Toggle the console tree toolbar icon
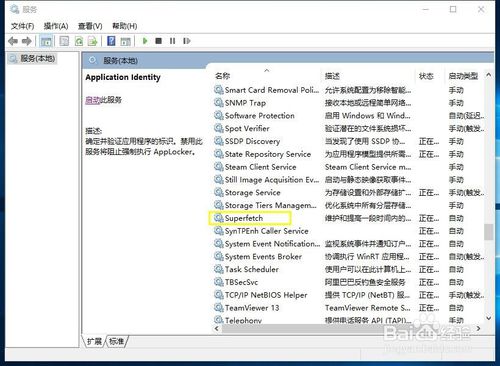The width and height of the screenshot is (500, 366). (x=46, y=41)
